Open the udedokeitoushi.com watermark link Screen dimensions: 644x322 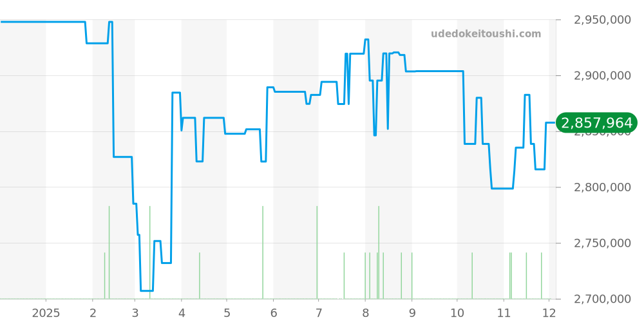click(486, 34)
